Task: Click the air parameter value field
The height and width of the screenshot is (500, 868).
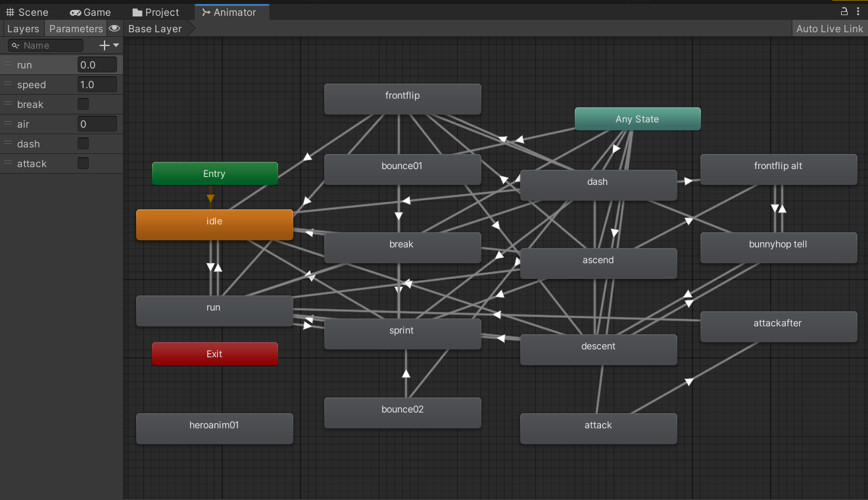Action: tap(97, 124)
